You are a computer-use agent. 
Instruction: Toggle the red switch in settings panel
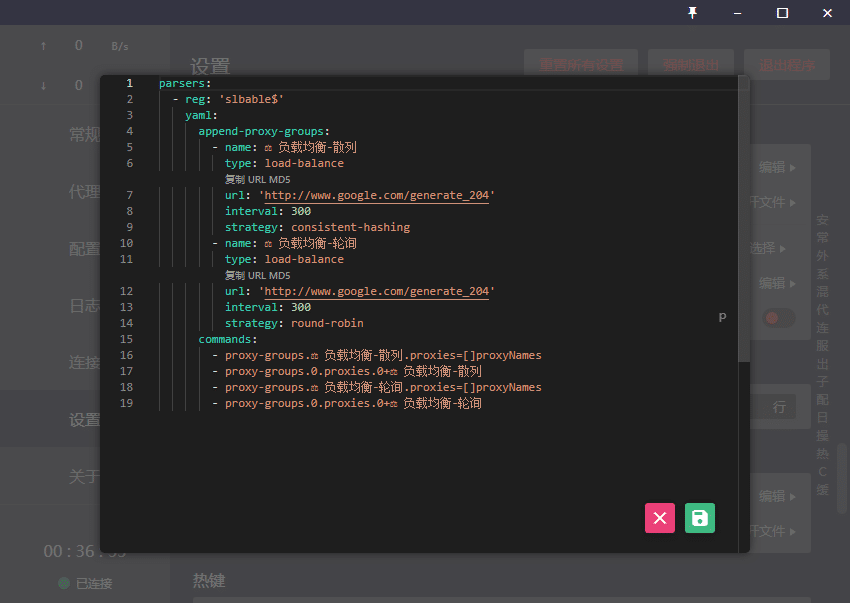pos(779,318)
